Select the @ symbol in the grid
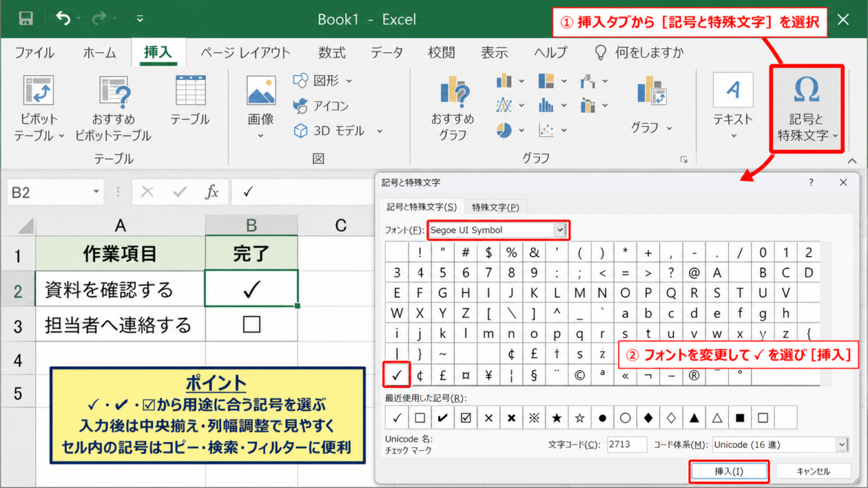Screen dimensions: 868x488 694,273
